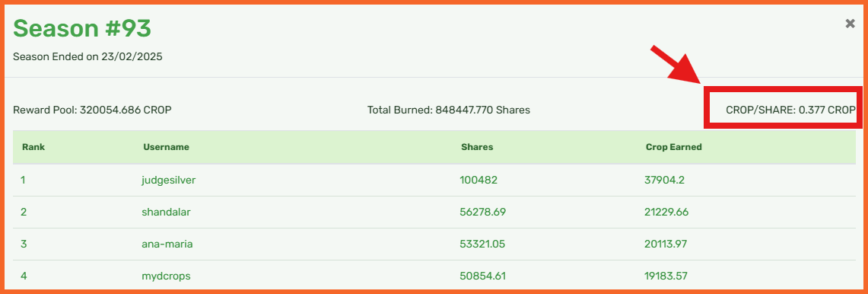Image resolution: width=868 pixels, height=294 pixels.
Task: Click the CROP/SHARE 0.377 CROP value
Action: click(x=790, y=110)
